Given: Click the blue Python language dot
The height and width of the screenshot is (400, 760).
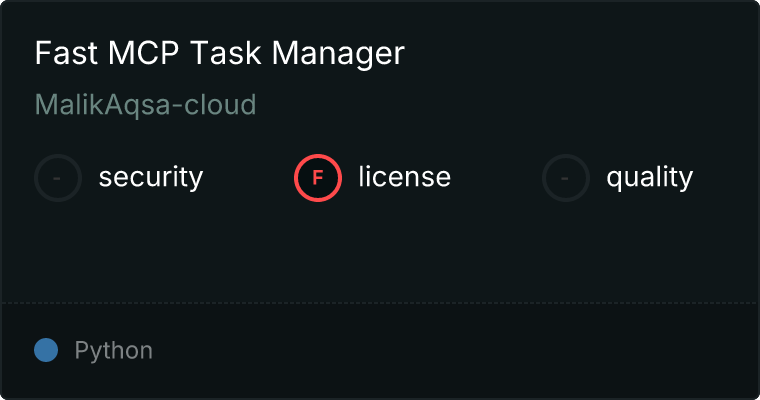Looking at the screenshot, I should tap(46, 350).
